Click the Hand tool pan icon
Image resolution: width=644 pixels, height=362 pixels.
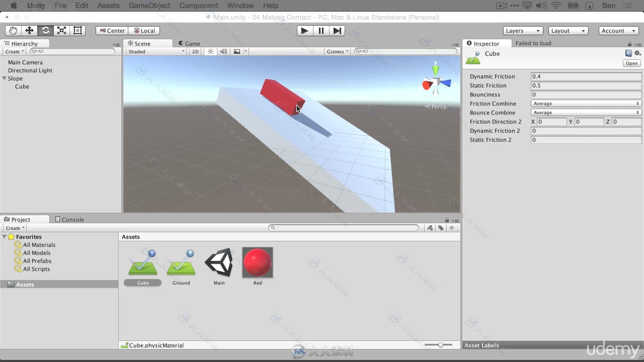[x=12, y=30]
